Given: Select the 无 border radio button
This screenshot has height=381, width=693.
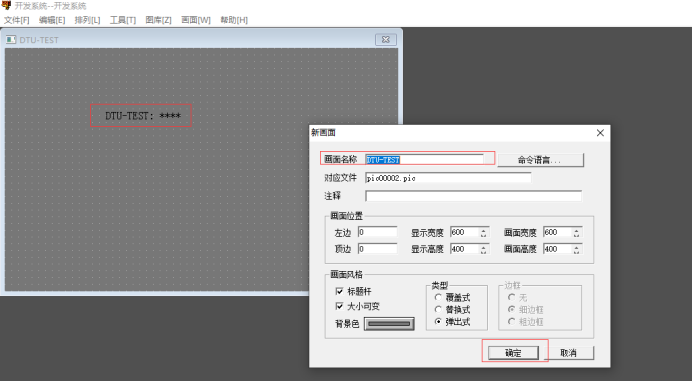Looking at the screenshot, I should coord(511,297).
